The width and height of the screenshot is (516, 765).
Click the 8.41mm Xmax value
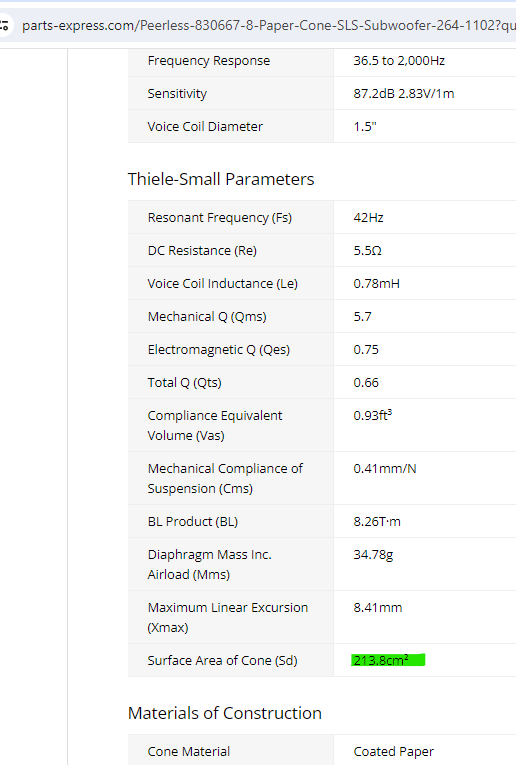pyautogui.click(x=377, y=607)
